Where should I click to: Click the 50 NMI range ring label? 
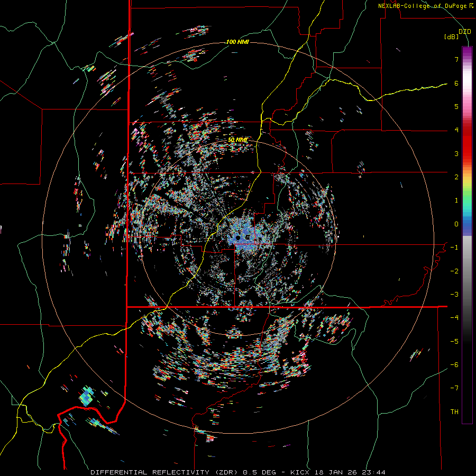(x=238, y=140)
